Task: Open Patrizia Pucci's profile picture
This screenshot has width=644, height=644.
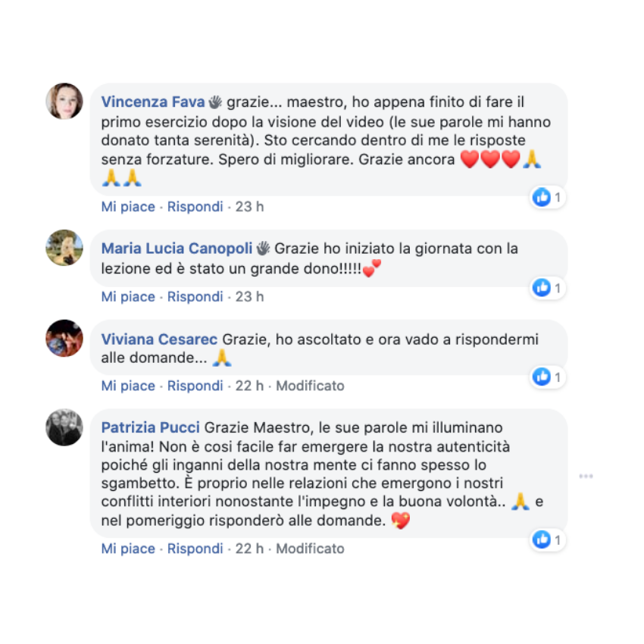Action: (64, 427)
